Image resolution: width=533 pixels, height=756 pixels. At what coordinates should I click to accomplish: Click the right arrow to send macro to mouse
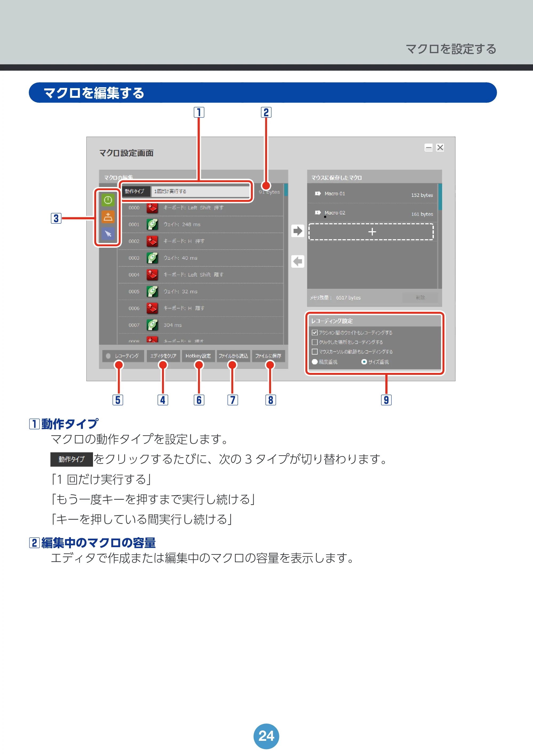click(297, 231)
